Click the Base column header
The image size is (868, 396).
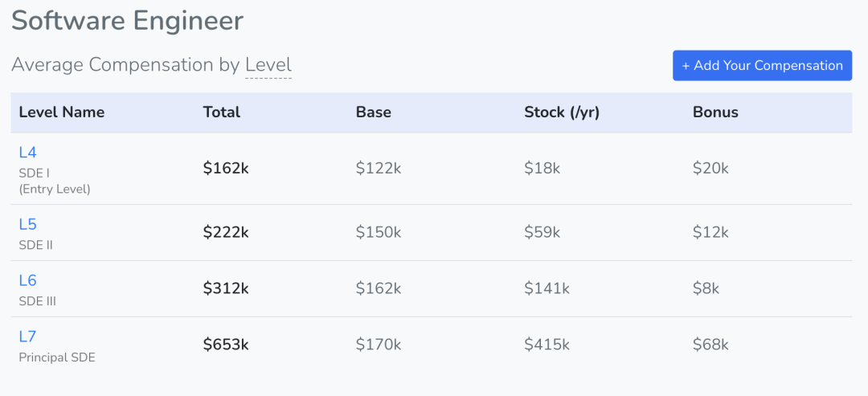(x=374, y=112)
